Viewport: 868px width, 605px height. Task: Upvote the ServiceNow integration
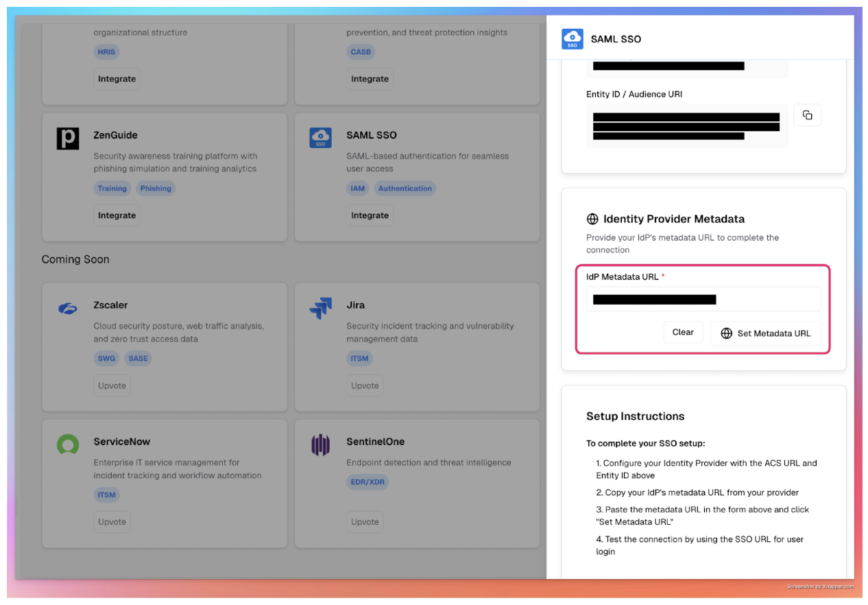coord(112,522)
